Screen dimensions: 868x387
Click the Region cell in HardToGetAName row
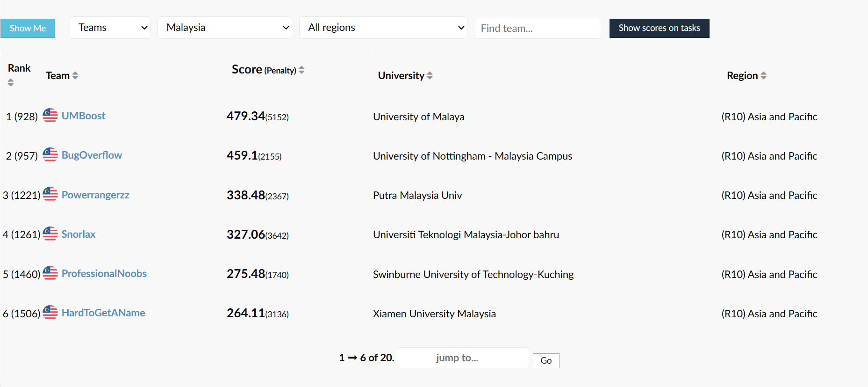pos(769,314)
